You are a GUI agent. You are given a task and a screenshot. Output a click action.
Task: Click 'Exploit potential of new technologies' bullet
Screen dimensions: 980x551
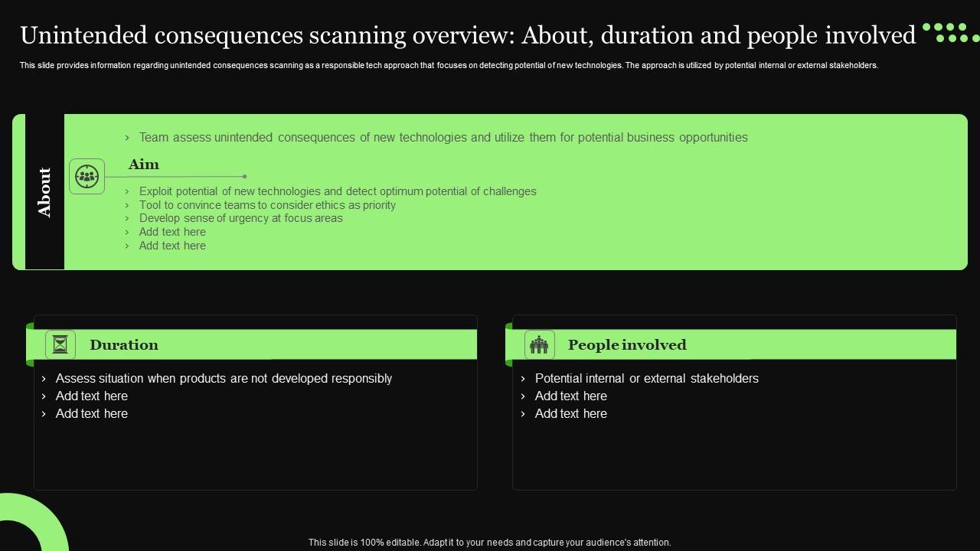point(337,191)
